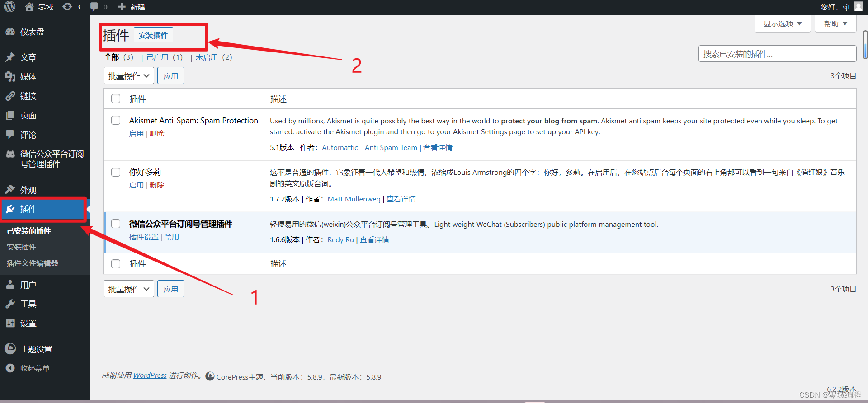Tick the select-all checkbox in the header row
Viewport: 868px width, 403px height.
click(x=116, y=98)
